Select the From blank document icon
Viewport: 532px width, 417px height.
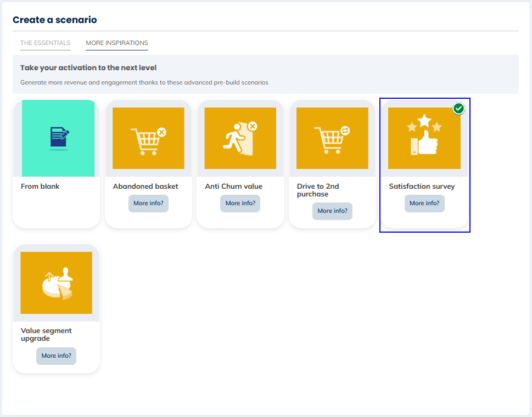coord(59,138)
